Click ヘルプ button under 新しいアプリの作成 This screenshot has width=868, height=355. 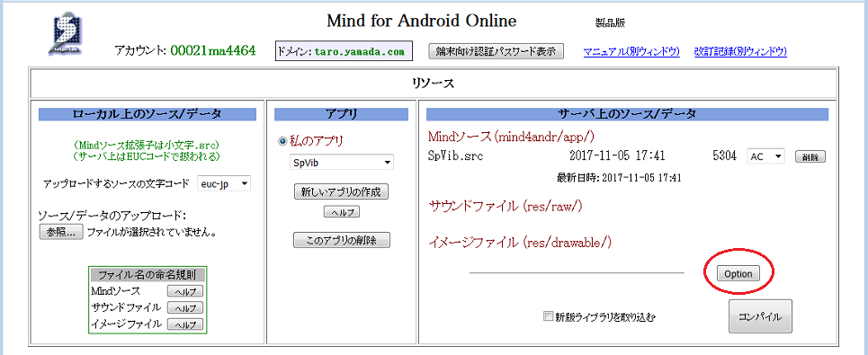pyautogui.click(x=342, y=212)
